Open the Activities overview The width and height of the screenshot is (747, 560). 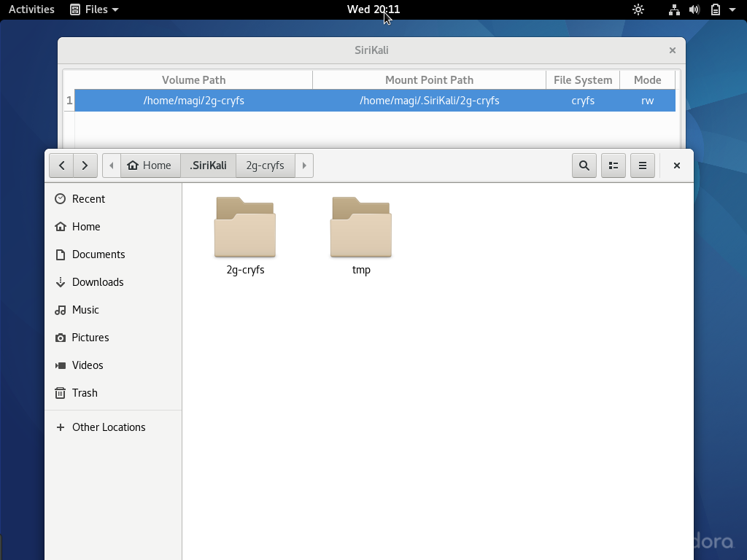31,9
